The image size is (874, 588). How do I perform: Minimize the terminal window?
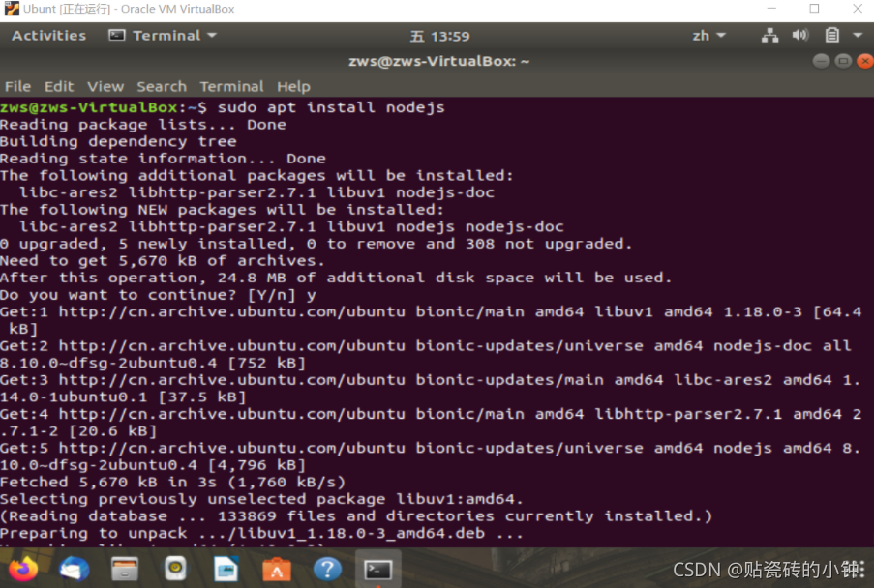click(821, 61)
